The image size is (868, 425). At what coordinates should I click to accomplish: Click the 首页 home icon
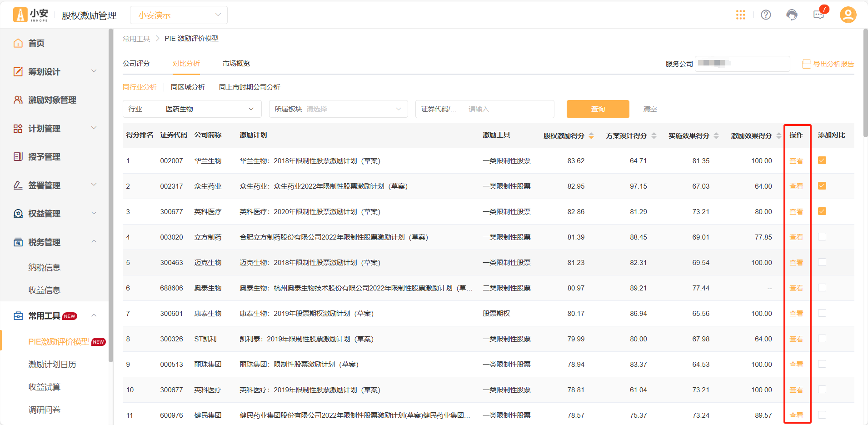(18, 43)
